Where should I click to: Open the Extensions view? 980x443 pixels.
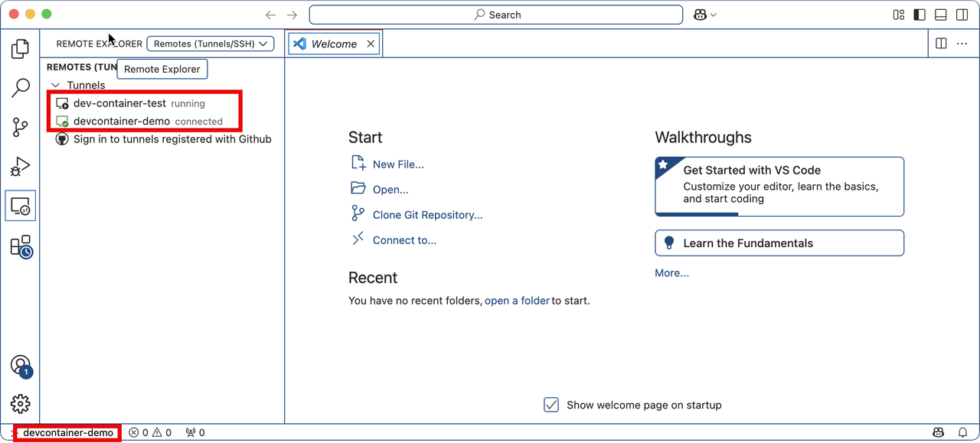(x=21, y=246)
